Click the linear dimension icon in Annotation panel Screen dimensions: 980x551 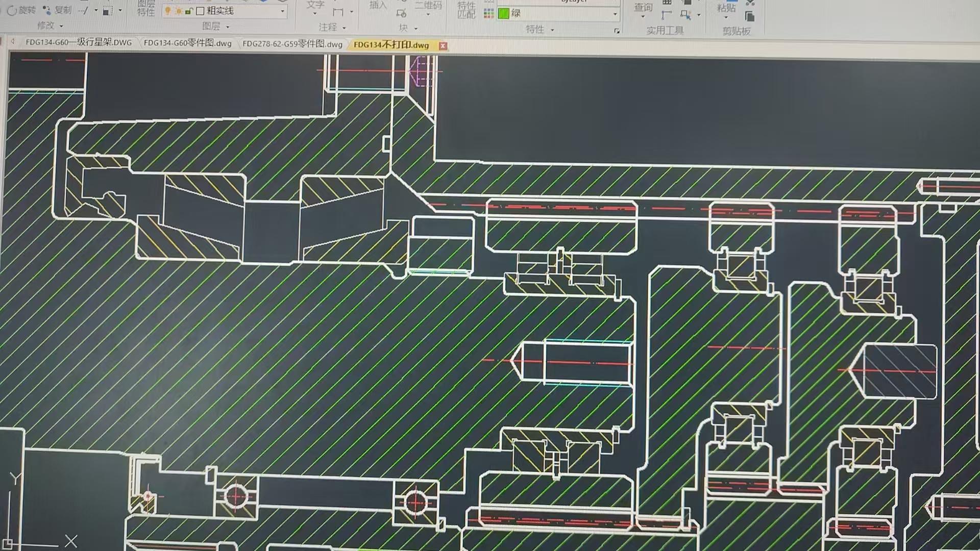coord(338,12)
